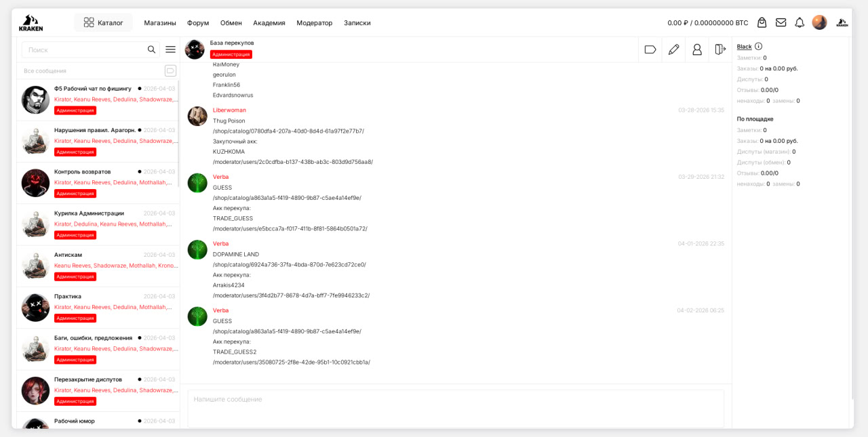
Task: Open the Модератор menu item
Action: [314, 22]
